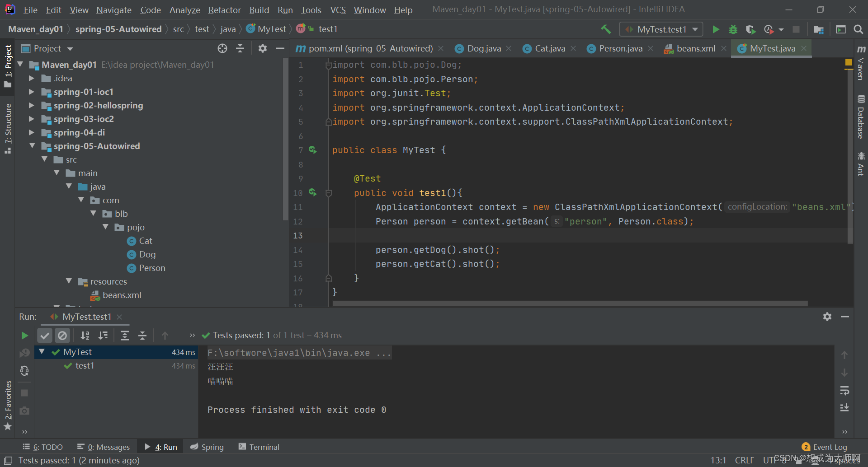The height and width of the screenshot is (467, 868).
Task: Collapse all test results icon
Action: (x=142, y=336)
